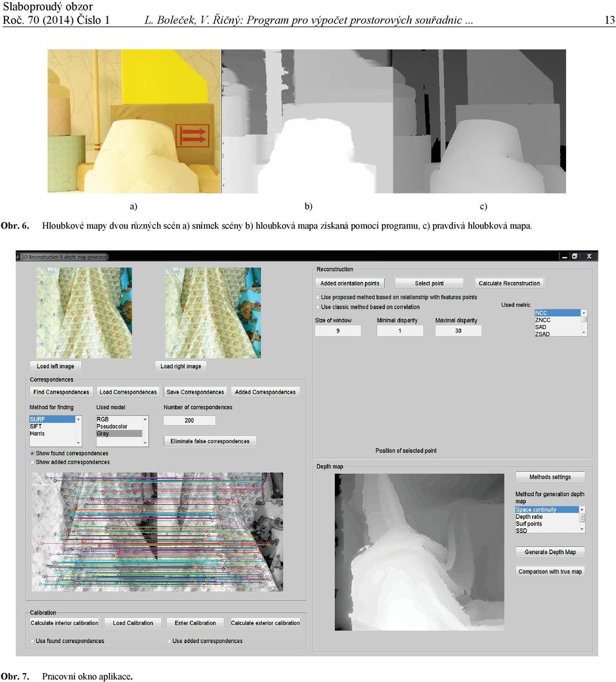
Task: Click the Load right image button
Action: click(x=181, y=366)
